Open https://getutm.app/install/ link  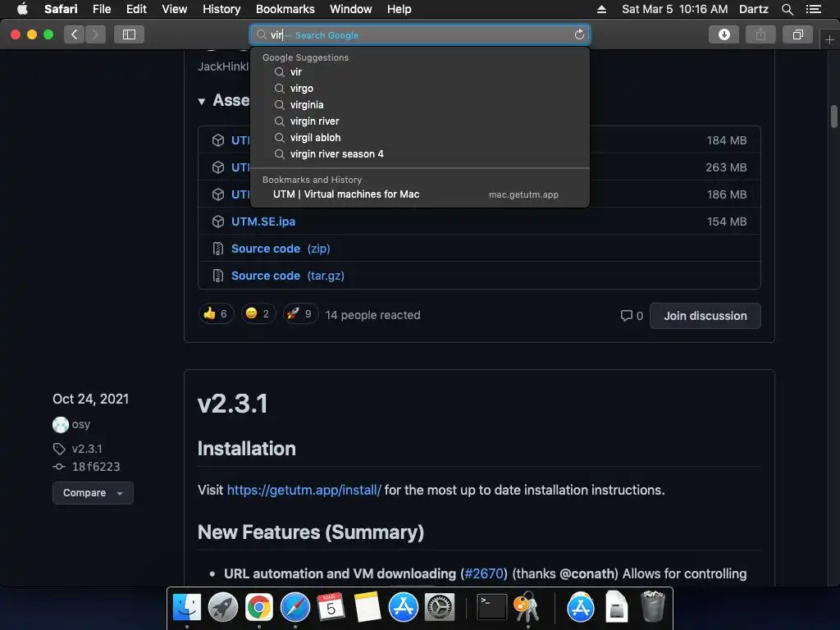click(304, 491)
